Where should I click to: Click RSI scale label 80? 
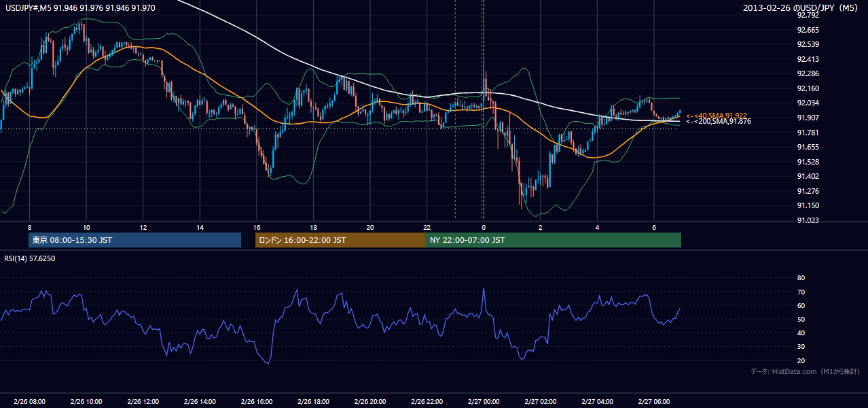pyautogui.click(x=801, y=278)
